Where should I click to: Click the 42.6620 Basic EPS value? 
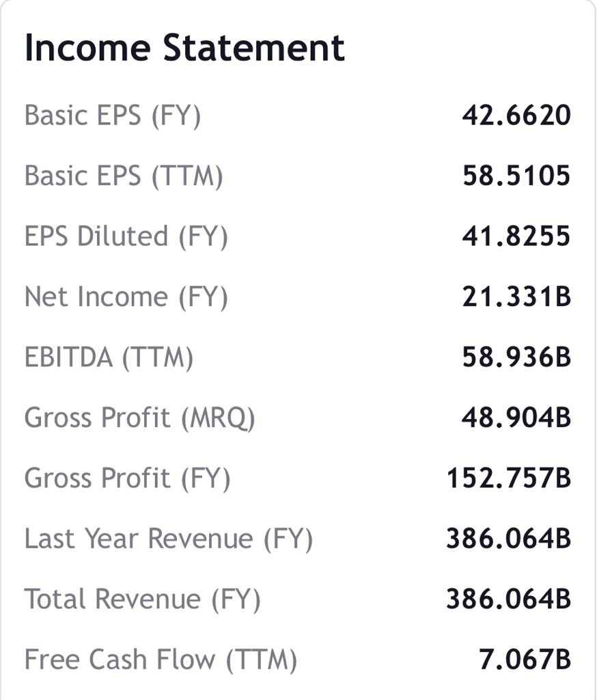coord(516,115)
